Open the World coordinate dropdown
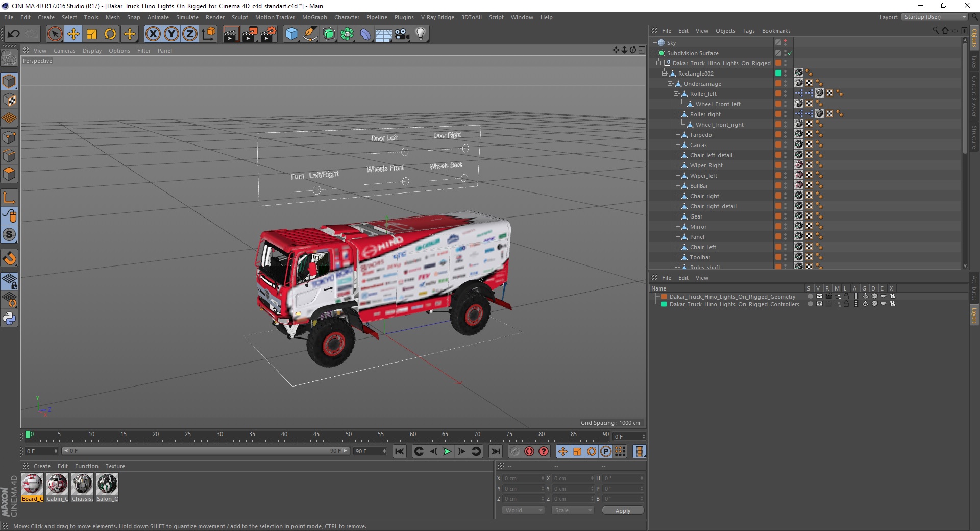980x531 pixels. pyautogui.click(x=523, y=510)
